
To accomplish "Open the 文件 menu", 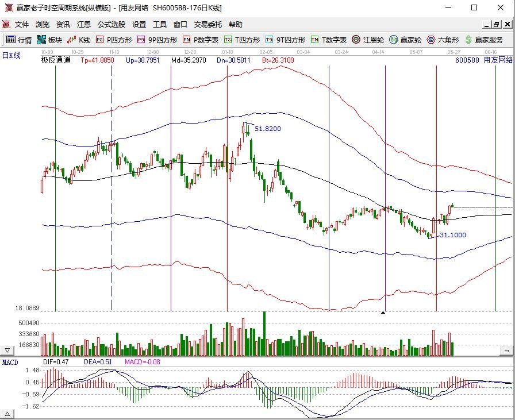I will [x=22, y=24].
